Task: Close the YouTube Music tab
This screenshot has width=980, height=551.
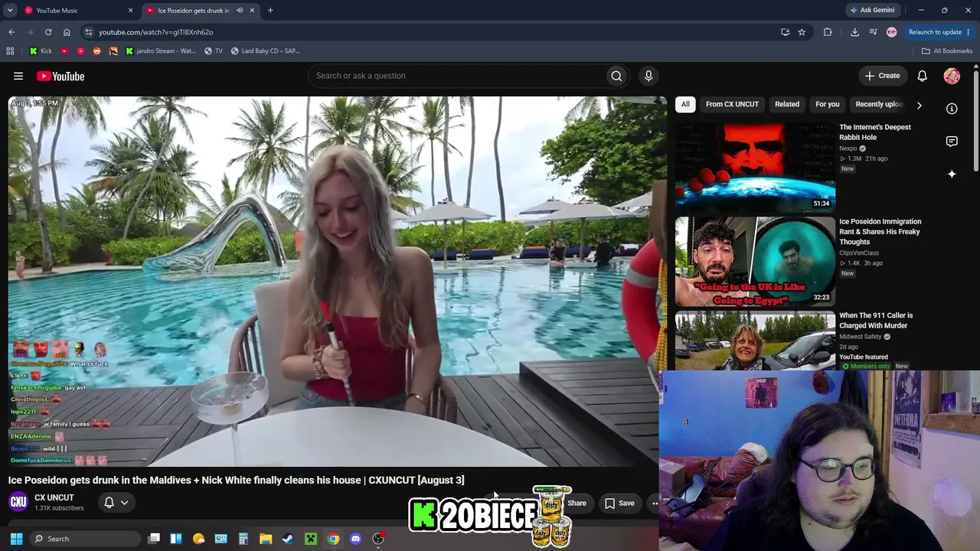Action: pyautogui.click(x=130, y=11)
